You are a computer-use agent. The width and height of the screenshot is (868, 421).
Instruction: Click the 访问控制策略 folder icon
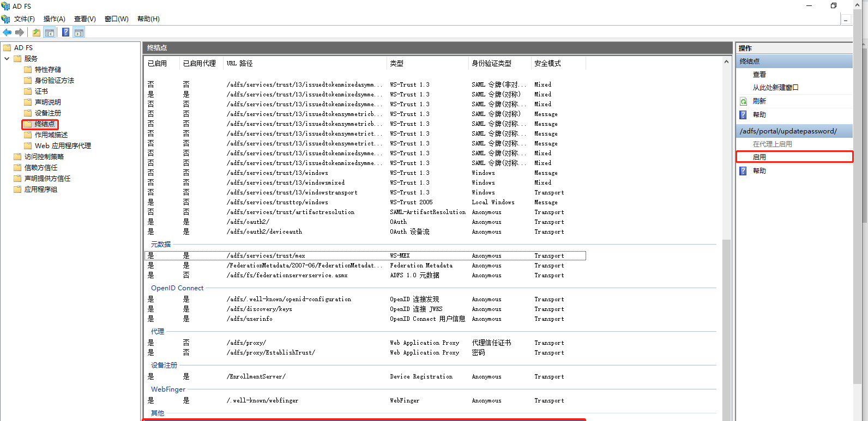17,157
